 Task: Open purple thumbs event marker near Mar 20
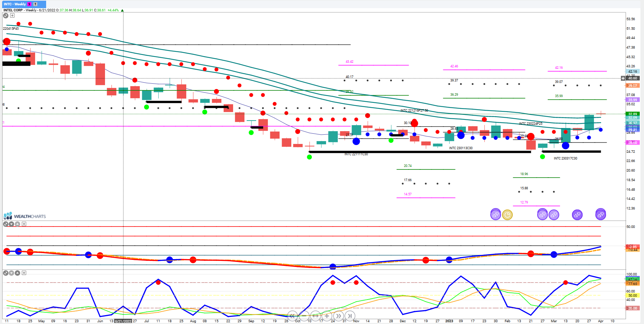577,214
